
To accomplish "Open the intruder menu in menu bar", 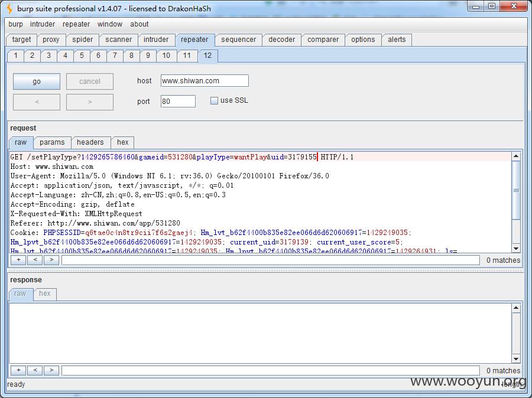I will tap(43, 24).
